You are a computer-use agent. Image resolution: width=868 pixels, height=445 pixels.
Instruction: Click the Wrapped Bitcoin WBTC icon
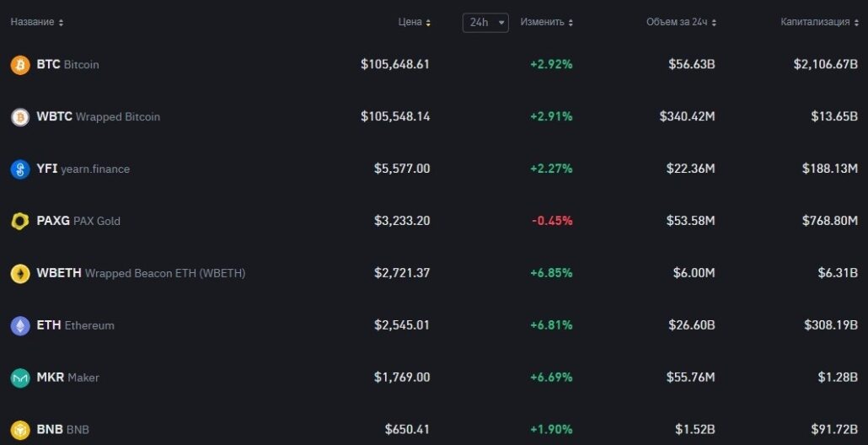click(x=20, y=117)
